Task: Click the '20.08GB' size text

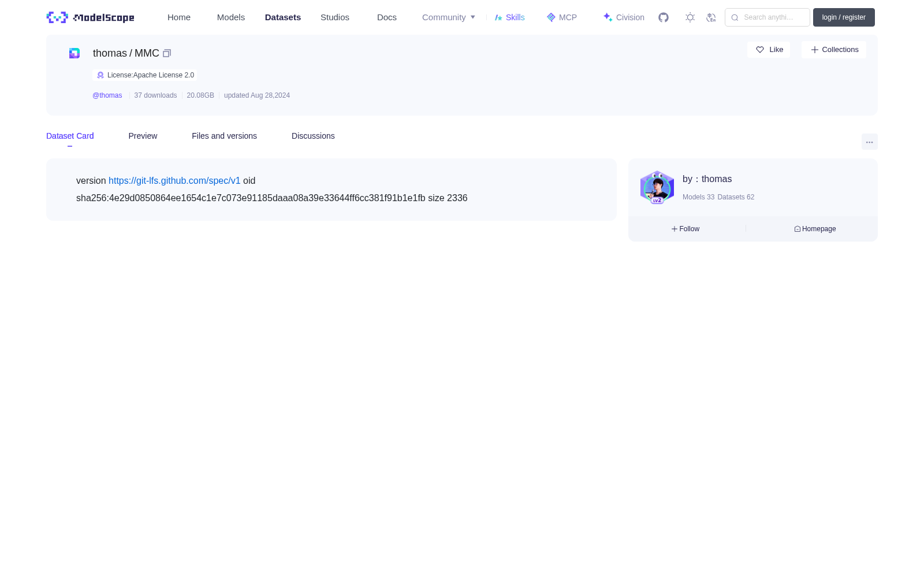Action: point(200,95)
